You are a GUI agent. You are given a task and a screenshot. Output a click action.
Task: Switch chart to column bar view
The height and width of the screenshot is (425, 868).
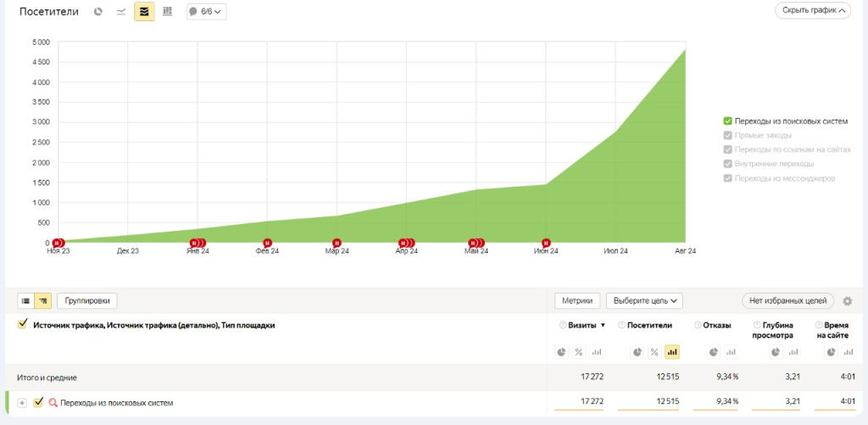(167, 12)
